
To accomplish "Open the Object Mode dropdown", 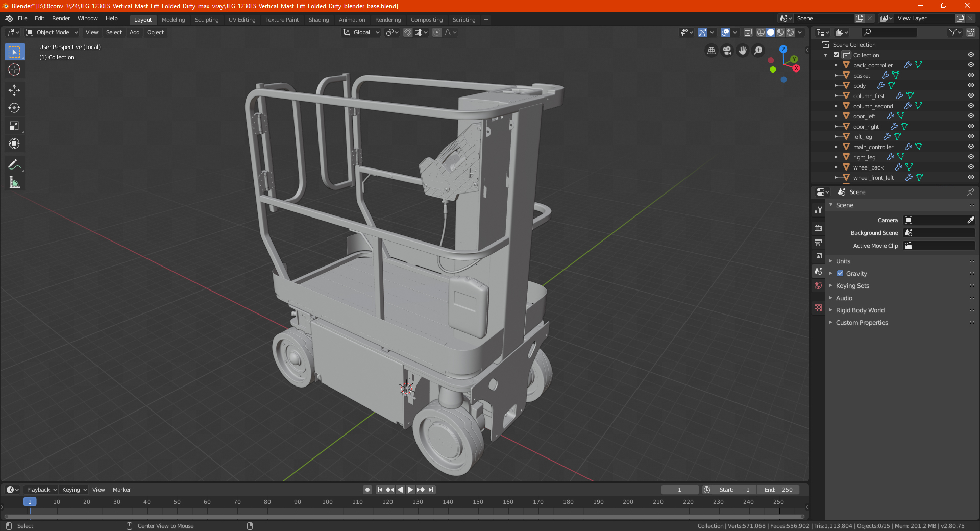I will coord(52,32).
